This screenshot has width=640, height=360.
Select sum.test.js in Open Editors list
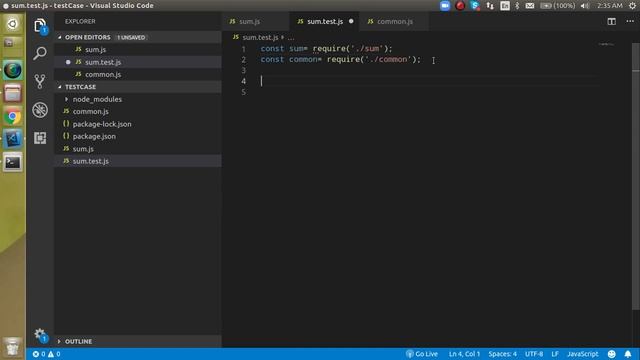[138, 62]
